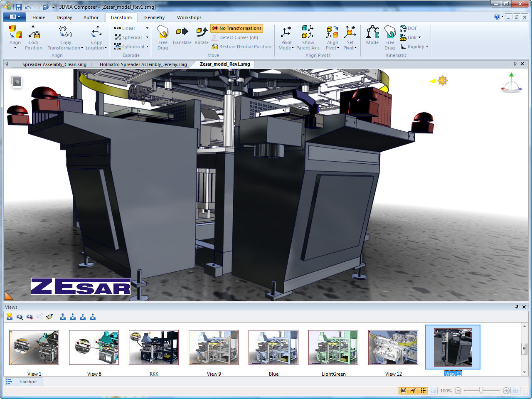This screenshot has width=532, height=399.
Task: Expand the Spherical explode dropdown arrow
Action: pyautogui.click(x=147, y=37)
